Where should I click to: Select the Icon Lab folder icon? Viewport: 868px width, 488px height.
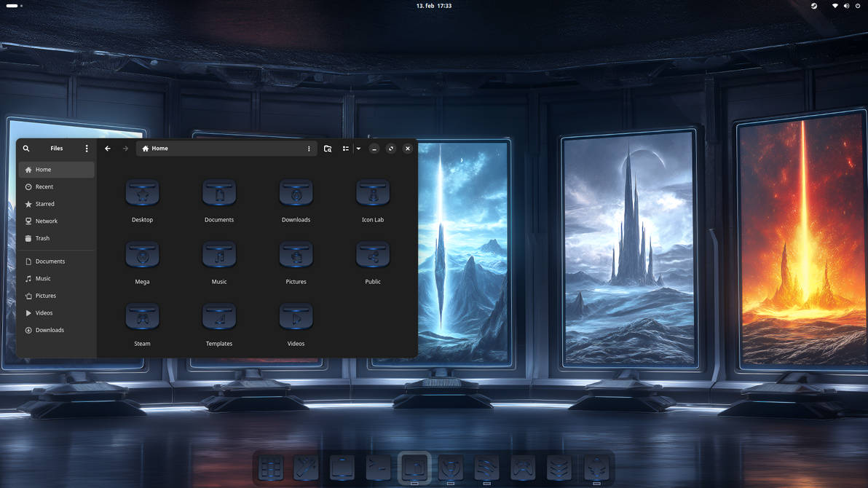pos(373,193)
